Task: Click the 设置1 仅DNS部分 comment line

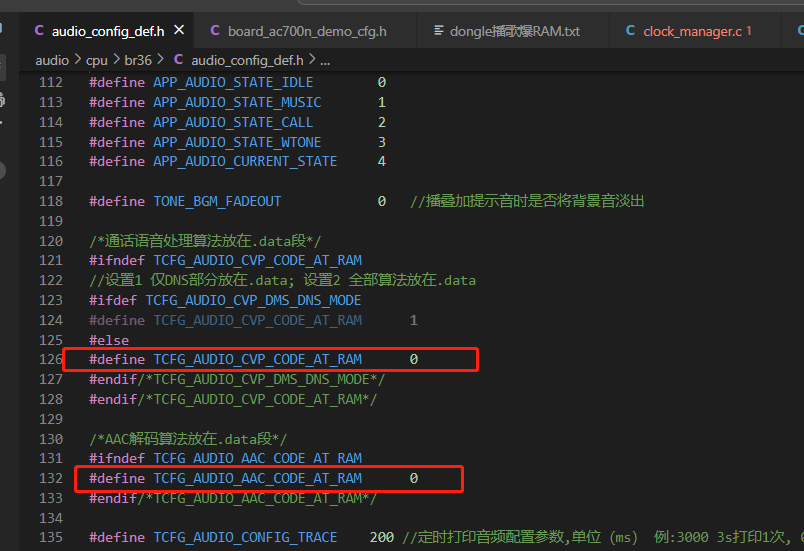Action: coord(283,280)
